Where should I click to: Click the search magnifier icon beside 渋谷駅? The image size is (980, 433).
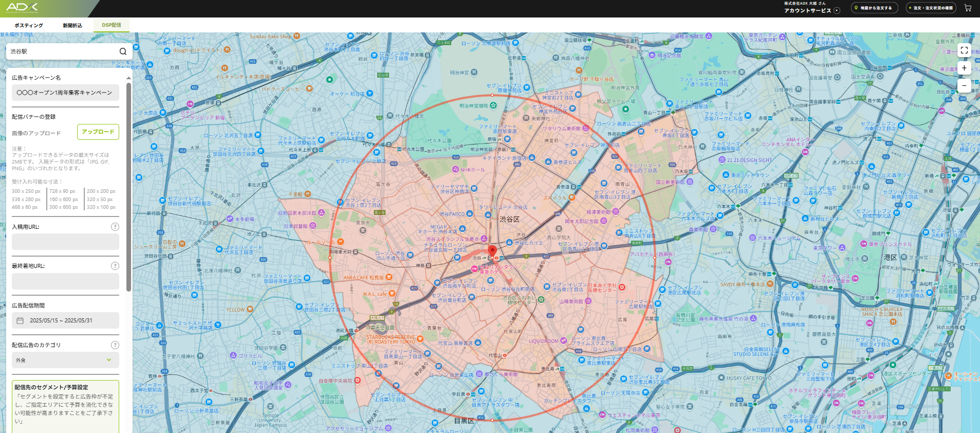[123, 51]
